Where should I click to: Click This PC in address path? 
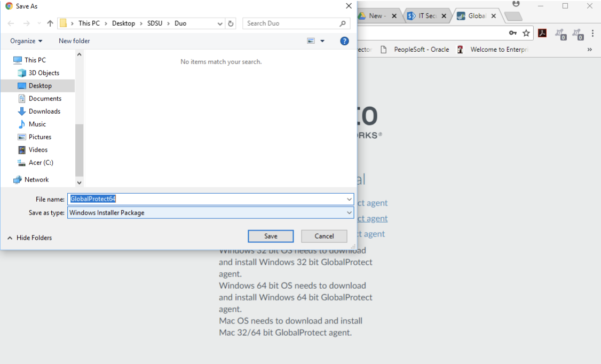(89, 23)
